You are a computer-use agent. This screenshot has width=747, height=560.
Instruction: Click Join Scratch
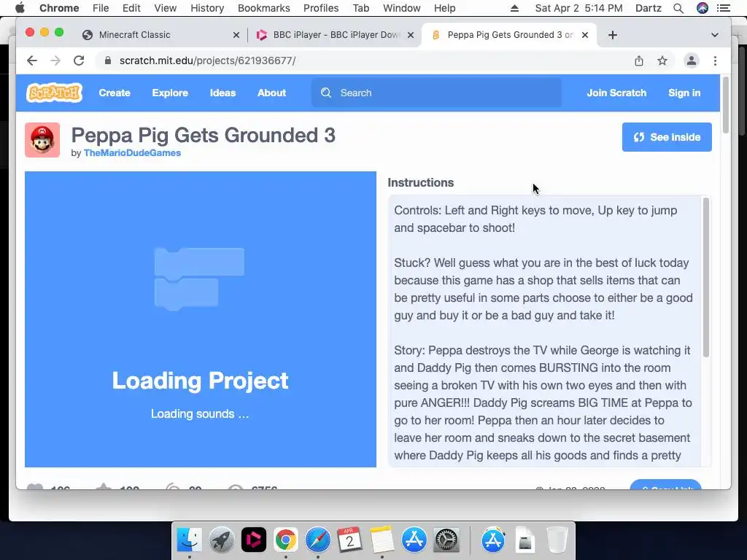[616, 93]
